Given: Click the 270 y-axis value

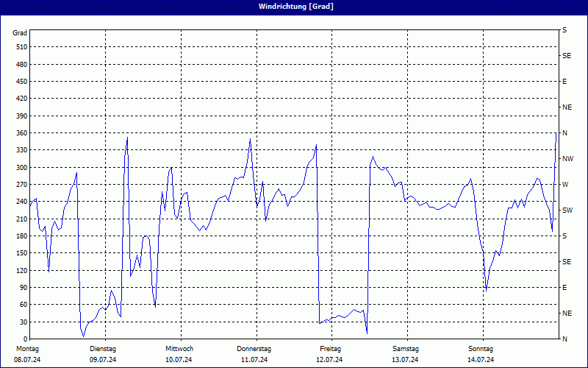Looking at the screenshot, I should tap(22, 185).
